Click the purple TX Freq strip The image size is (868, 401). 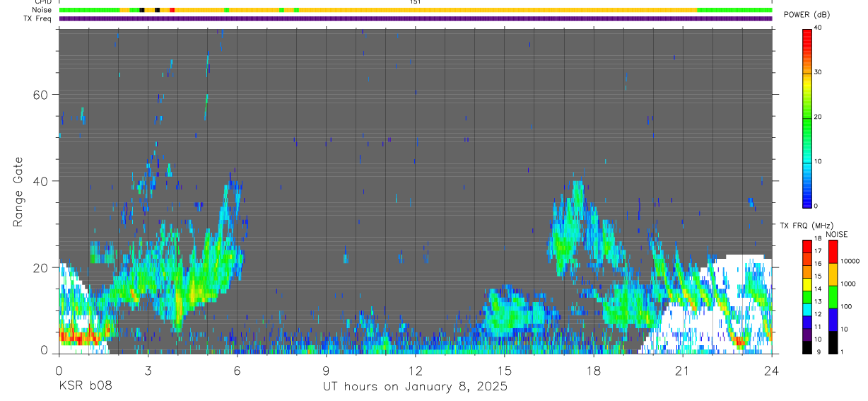[x=416, y=18]
